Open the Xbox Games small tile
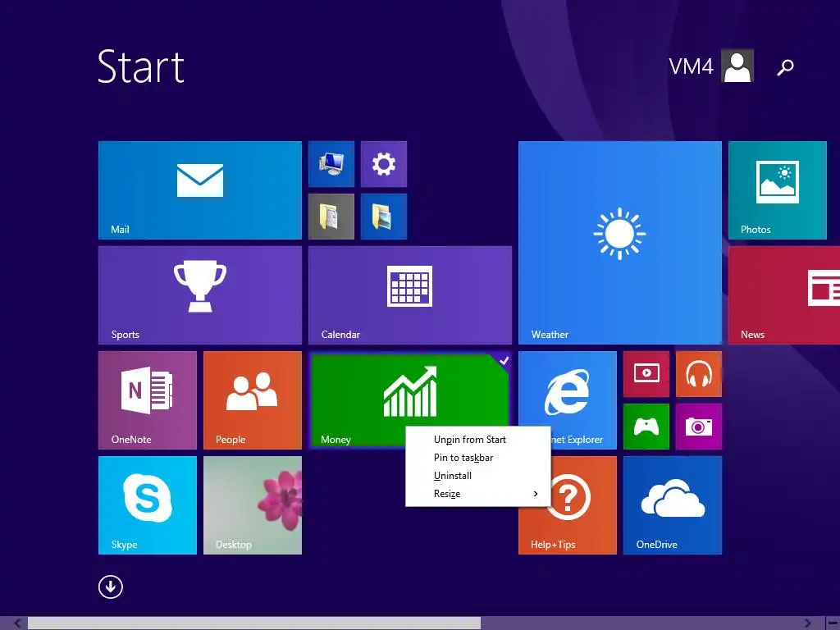Image resolution: width=840 pixels, height=630 pixels. tap(646, 427)
